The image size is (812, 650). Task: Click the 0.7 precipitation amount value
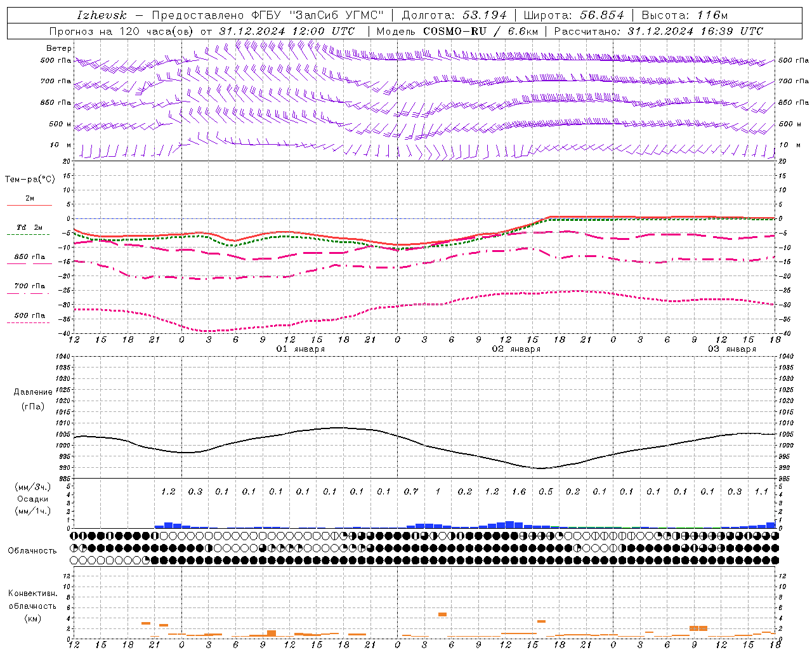(411, 491)
